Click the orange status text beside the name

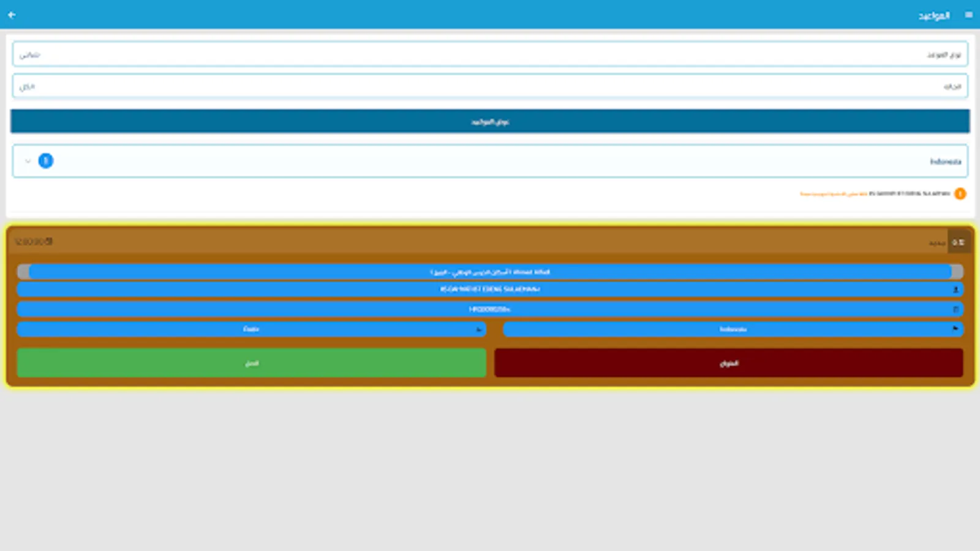(833, 193)
